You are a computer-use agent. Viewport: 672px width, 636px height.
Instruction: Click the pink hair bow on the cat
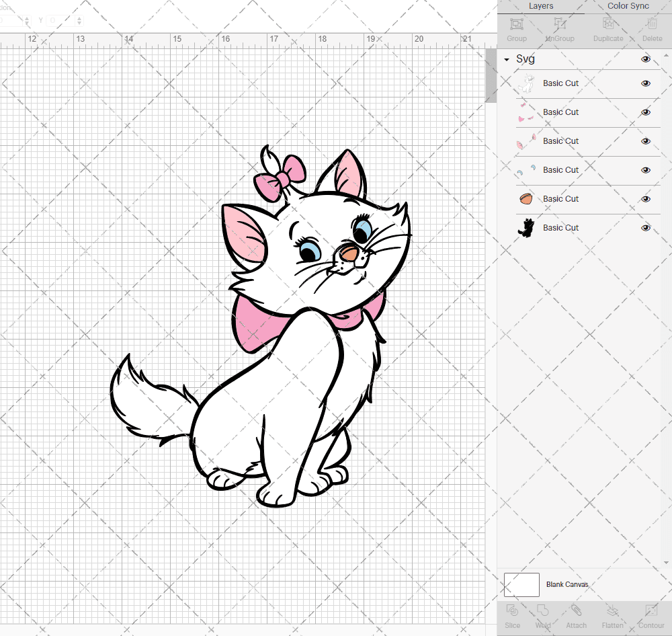coord(281,177)
